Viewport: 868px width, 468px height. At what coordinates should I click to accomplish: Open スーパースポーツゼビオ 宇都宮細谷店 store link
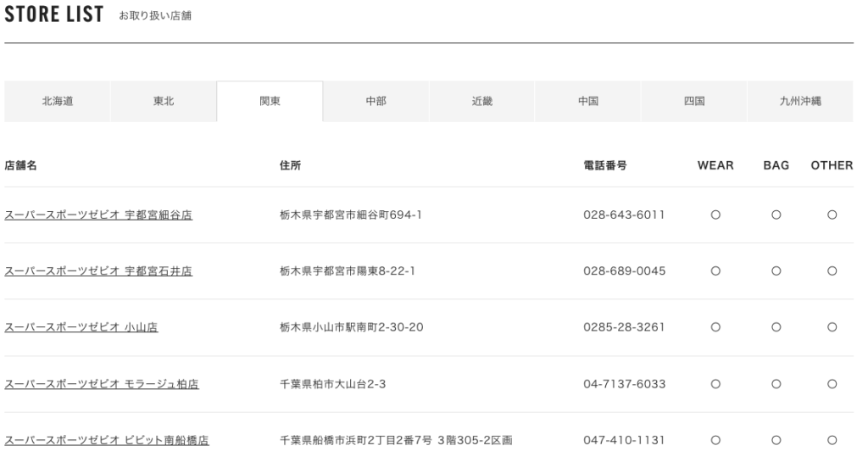pos(98,214)
